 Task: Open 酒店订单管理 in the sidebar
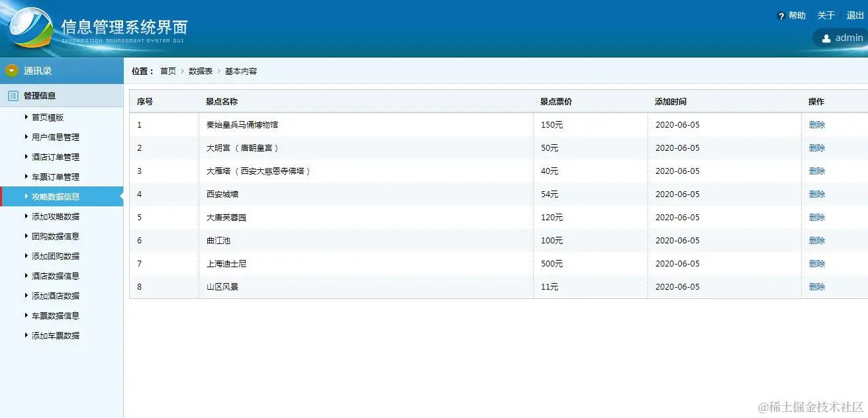click(56, 157)
